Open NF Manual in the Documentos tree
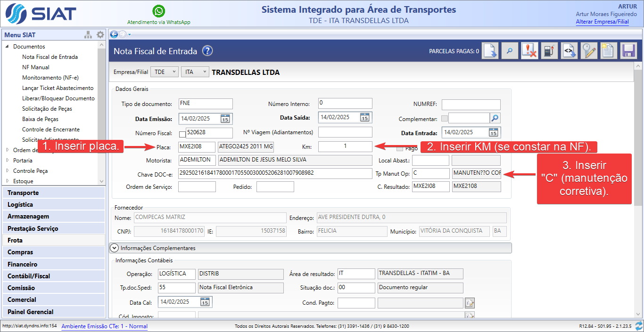 (x=36, y=67)
